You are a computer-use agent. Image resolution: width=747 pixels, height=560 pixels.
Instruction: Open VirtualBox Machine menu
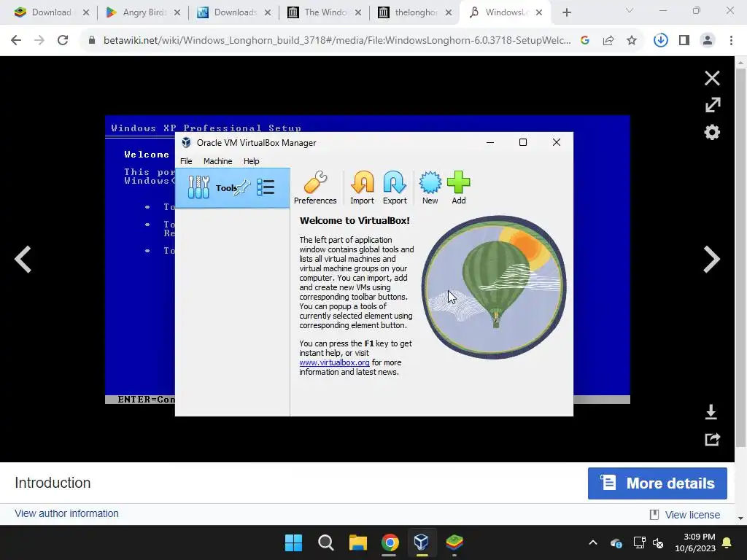217,161
